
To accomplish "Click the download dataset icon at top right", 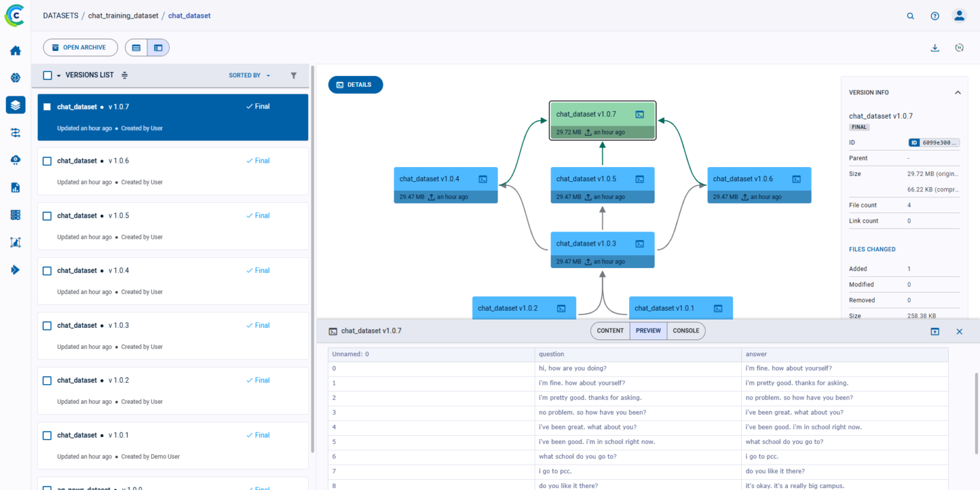I will 935,47.
